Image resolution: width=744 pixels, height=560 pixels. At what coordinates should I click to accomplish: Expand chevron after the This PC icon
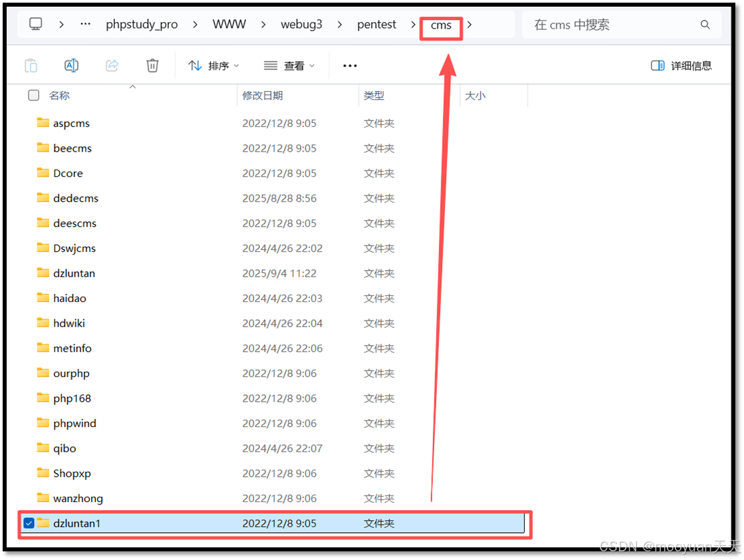pos(61,24)
